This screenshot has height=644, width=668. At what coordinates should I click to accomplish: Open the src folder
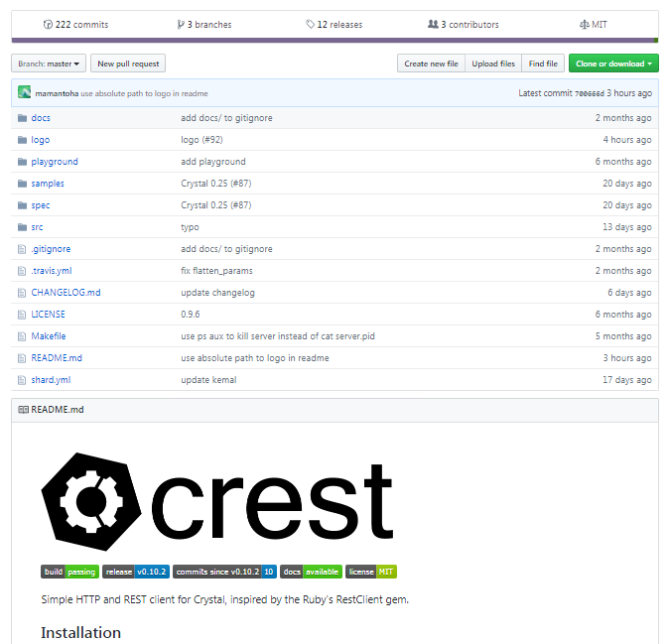pyautogui.click(x=37, y=227)
